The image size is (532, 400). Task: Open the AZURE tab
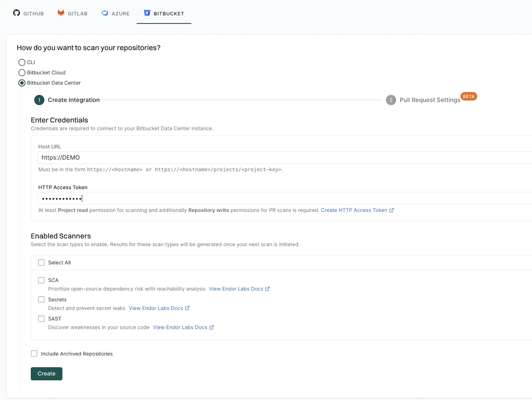pyautogui.click(x=115, y=13)
